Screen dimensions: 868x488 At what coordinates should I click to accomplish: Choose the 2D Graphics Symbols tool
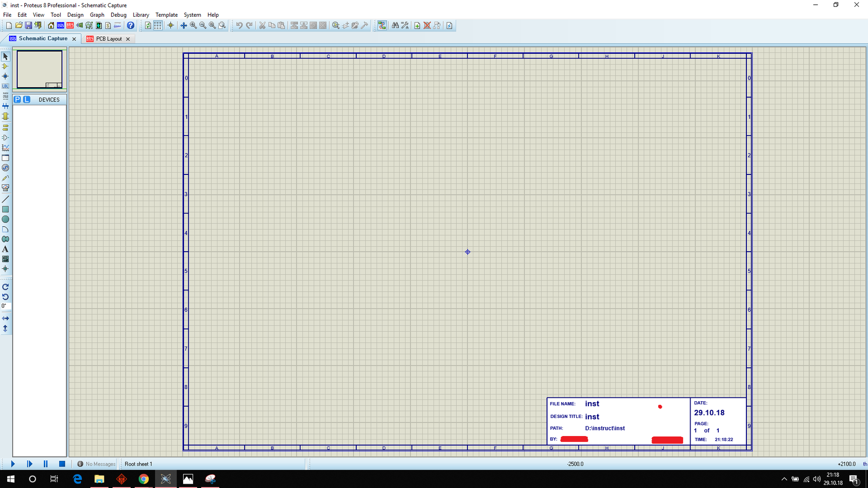pos(5,259)
